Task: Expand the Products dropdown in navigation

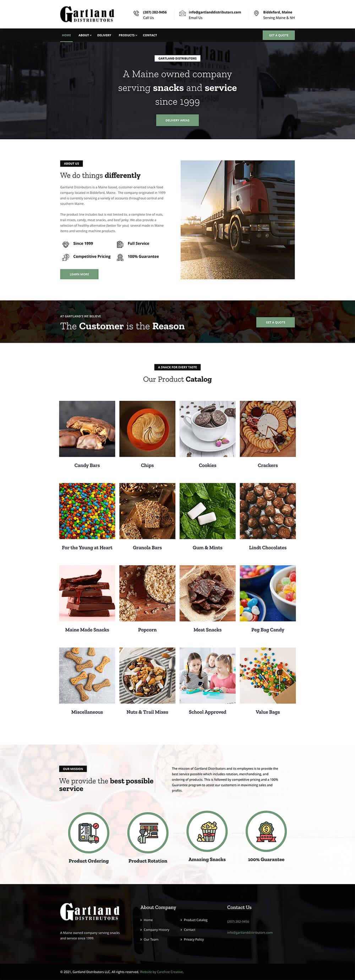Action: point(128,36)
